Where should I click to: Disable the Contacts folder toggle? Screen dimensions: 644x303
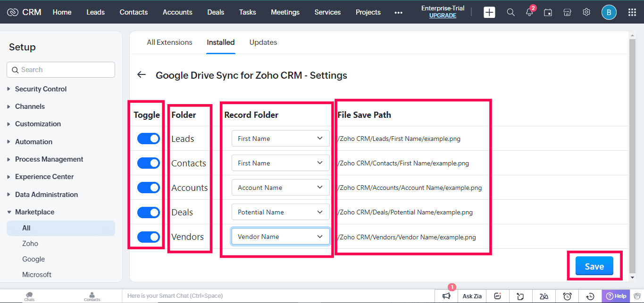[149, 163]
